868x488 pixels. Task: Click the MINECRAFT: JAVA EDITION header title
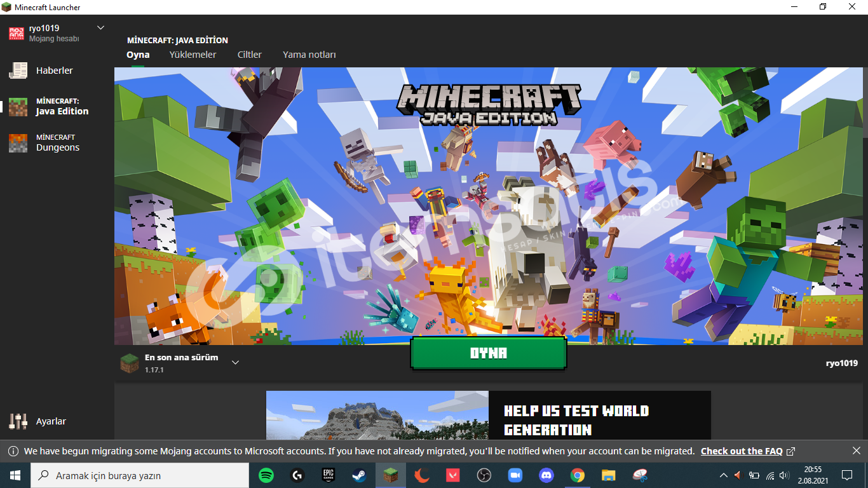(177, 40)
